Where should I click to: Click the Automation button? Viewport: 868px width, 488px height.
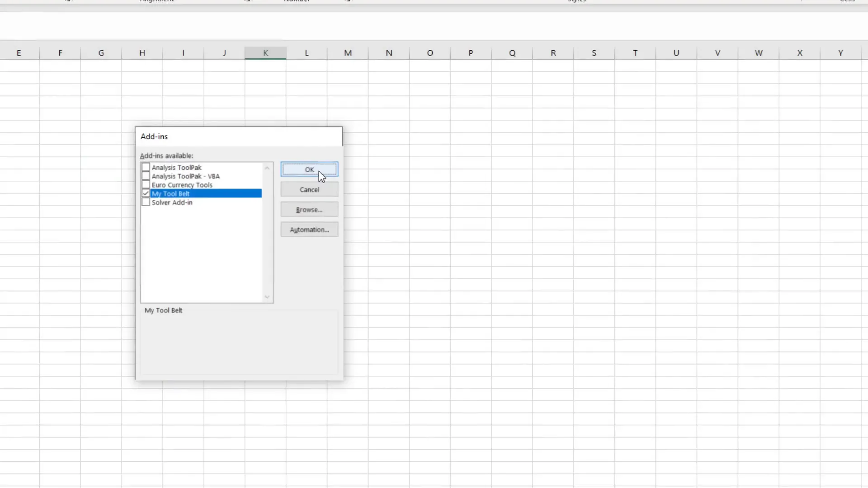coord(309,229)
